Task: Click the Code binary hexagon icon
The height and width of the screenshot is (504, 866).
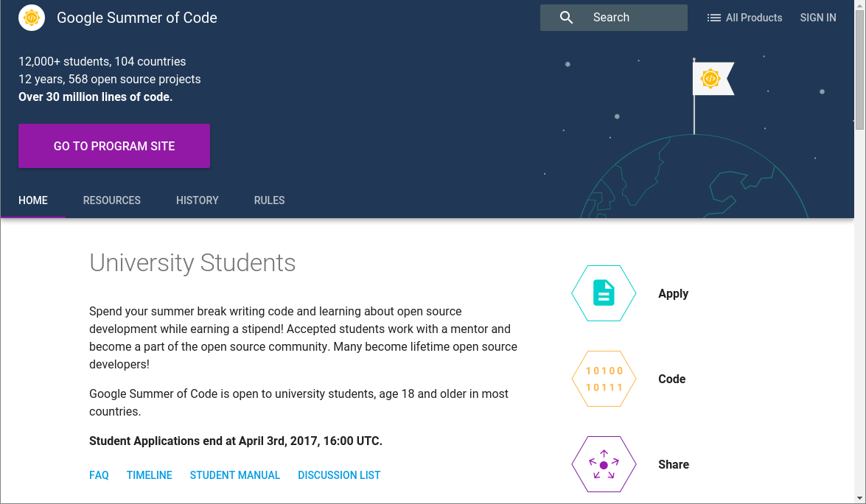Action: pyautogui.click(x=604, y=379)
